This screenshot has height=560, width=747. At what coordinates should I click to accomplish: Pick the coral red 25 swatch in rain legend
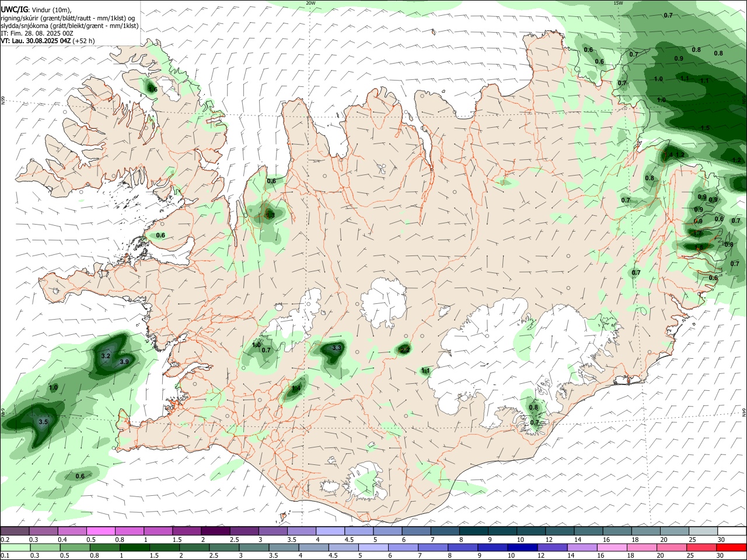click(x=702, y=547)
